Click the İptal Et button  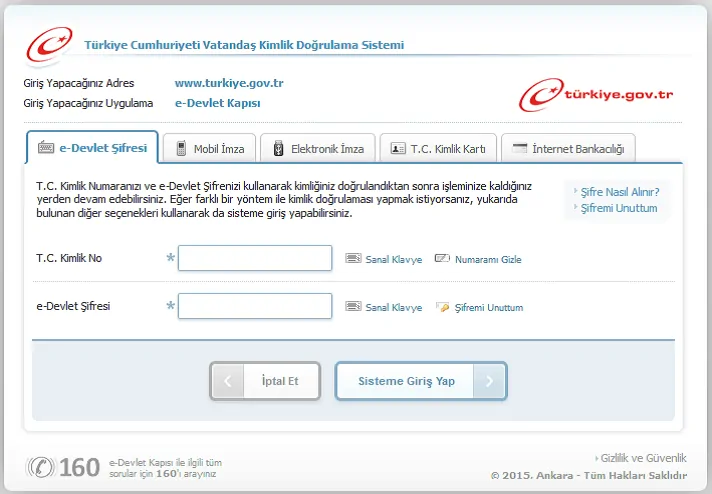pyautogui.click(x=265, y=381)
